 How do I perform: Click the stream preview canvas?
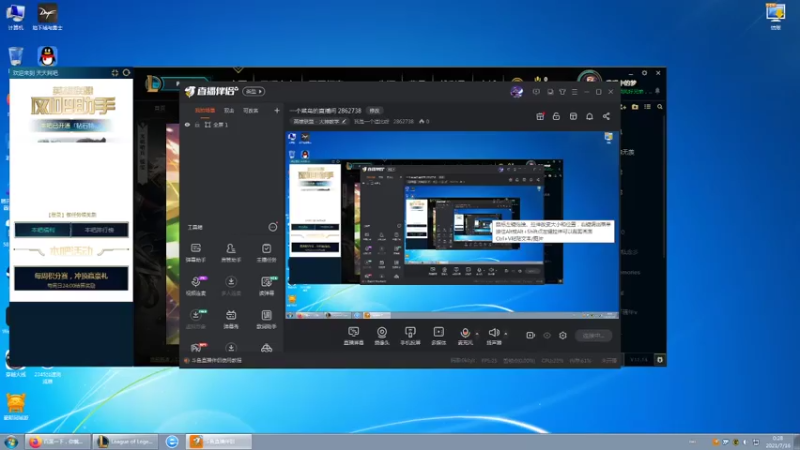click(x=452, y=225)
